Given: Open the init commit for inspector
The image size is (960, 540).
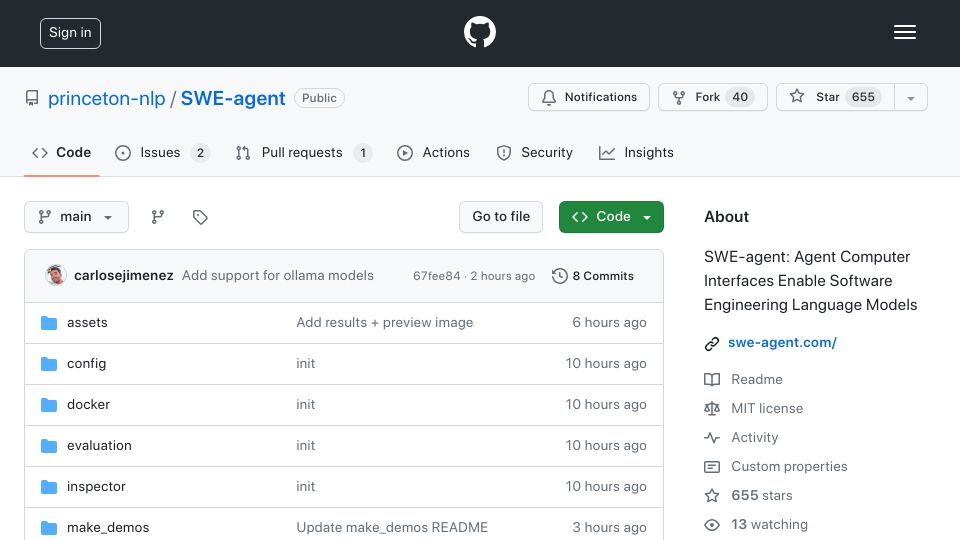Looking at the screenshot, I should [306, 487].
